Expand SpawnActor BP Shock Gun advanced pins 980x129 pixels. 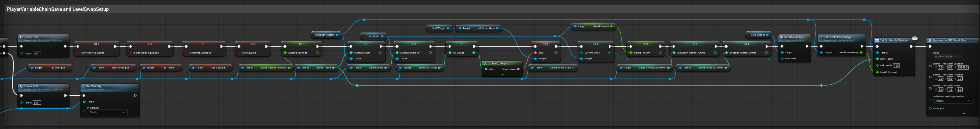[963, 113]
